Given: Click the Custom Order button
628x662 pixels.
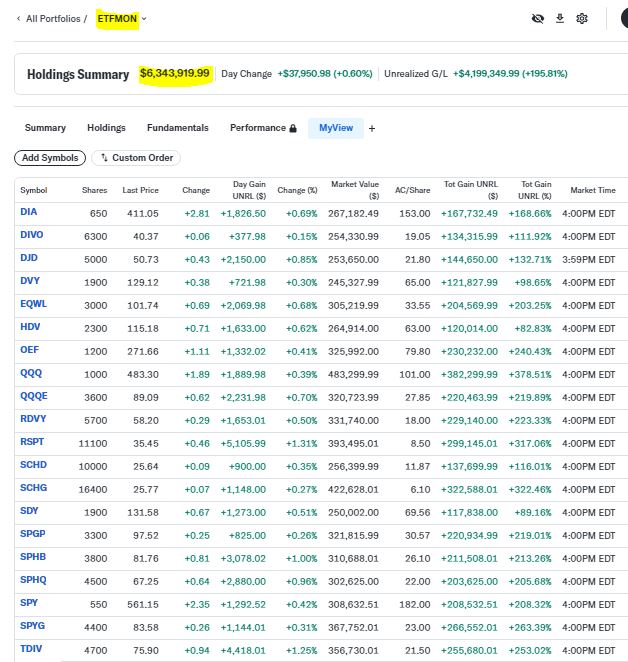Looking at the screenshot, I should pyautogui.click(x=136, y=158).
